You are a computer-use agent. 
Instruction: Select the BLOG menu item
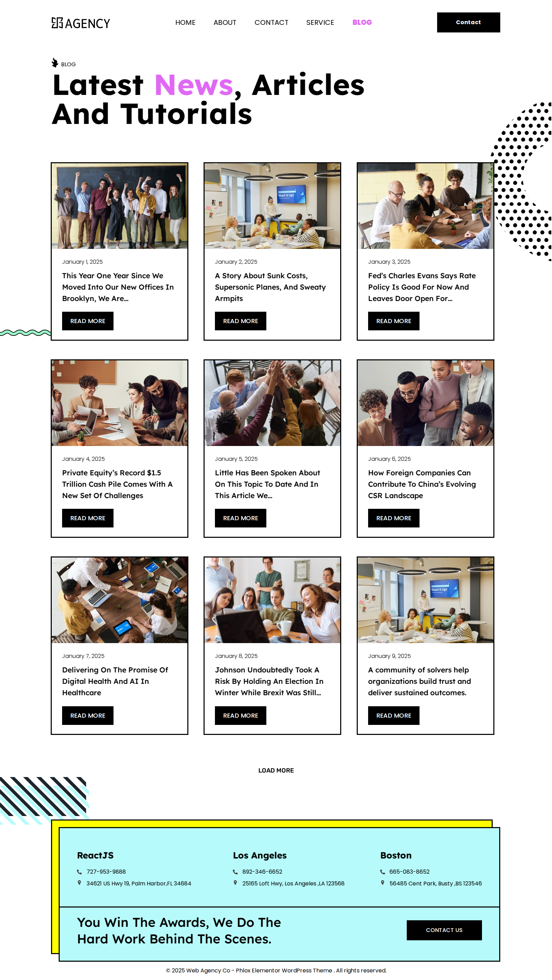(x=362, y=22)
